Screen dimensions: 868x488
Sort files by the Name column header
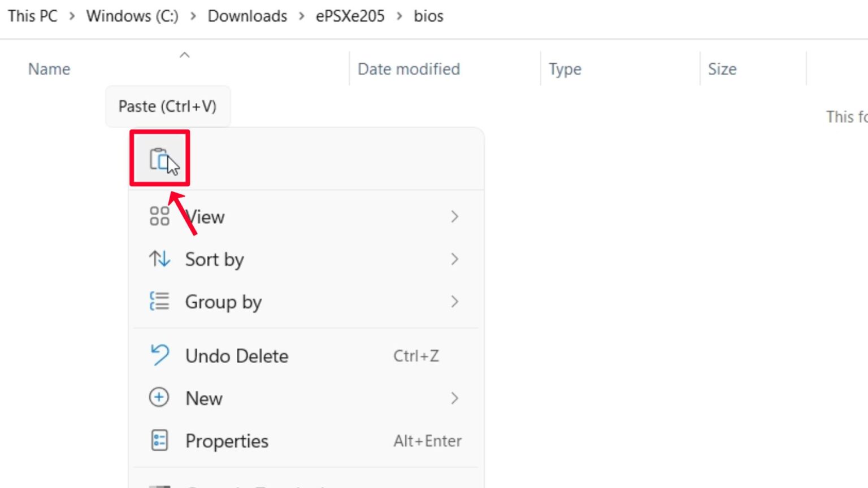pos(50,69)
